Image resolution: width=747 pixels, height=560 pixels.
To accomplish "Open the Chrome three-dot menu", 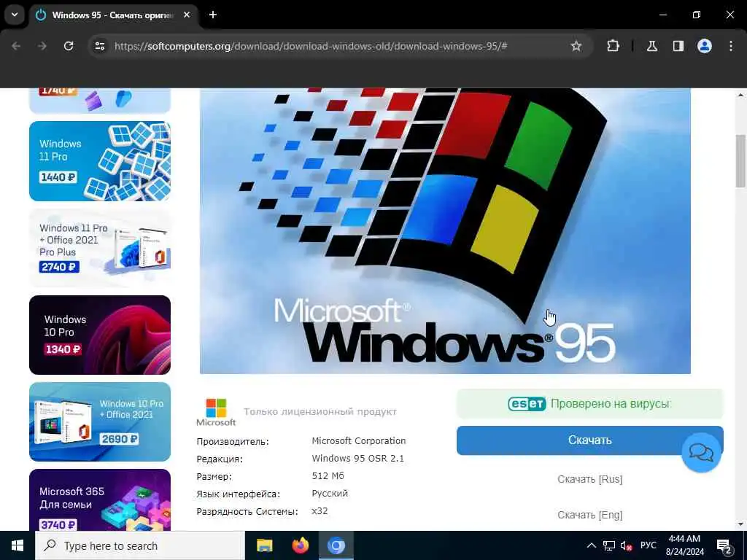I will (x=731, y=46).
